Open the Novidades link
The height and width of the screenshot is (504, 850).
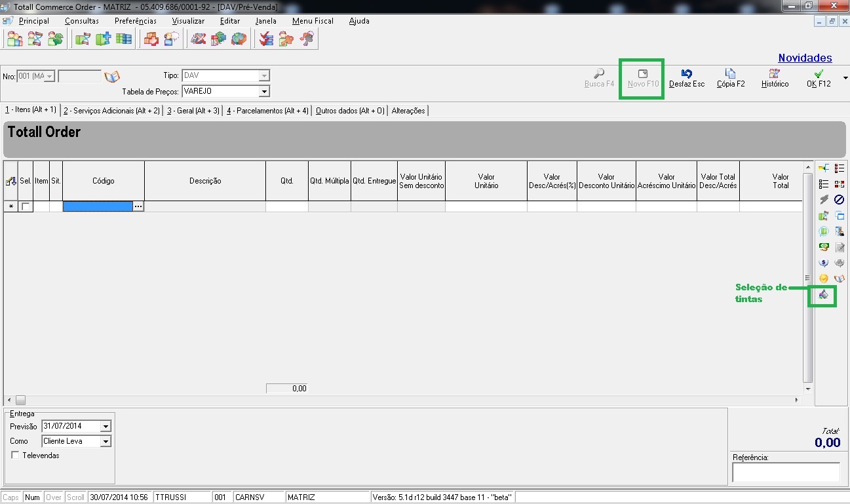tap(805, 58)
